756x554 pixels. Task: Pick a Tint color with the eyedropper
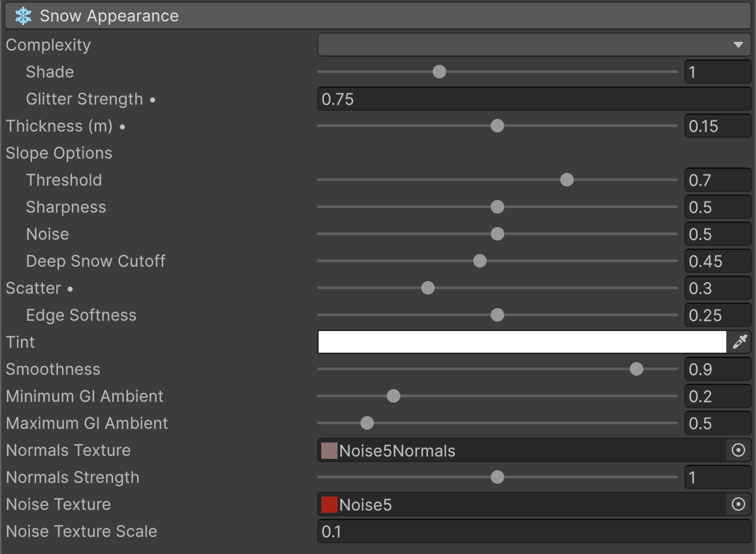pyautogui.click(x=740, y=342)
